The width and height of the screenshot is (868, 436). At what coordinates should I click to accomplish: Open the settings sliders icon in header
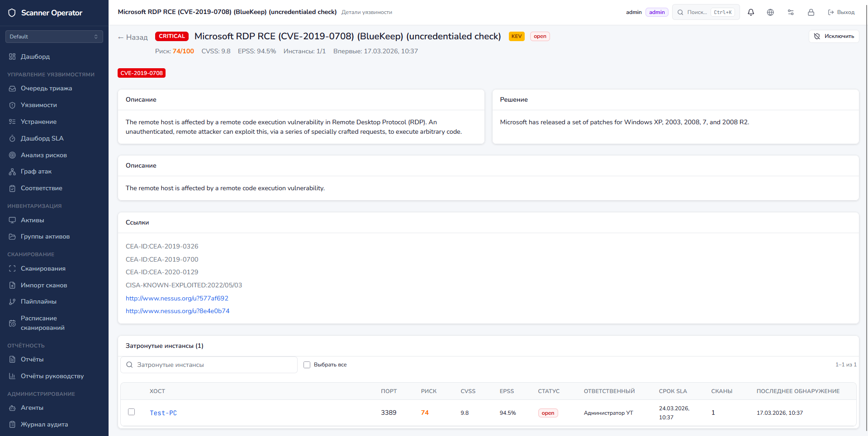[791, 12]
